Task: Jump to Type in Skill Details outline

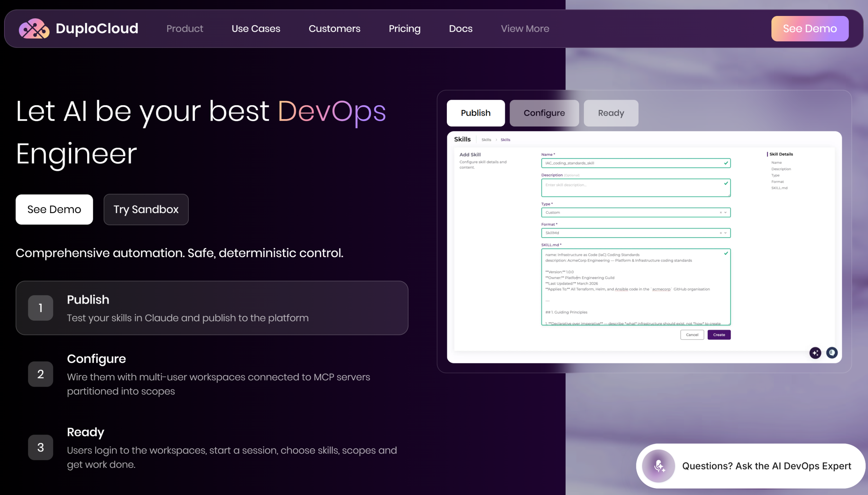Action: [x=775, y=175]
